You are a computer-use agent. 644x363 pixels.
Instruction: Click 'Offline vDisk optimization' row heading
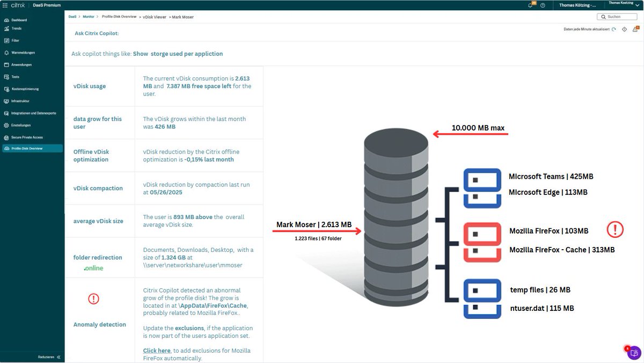(91, 155)
